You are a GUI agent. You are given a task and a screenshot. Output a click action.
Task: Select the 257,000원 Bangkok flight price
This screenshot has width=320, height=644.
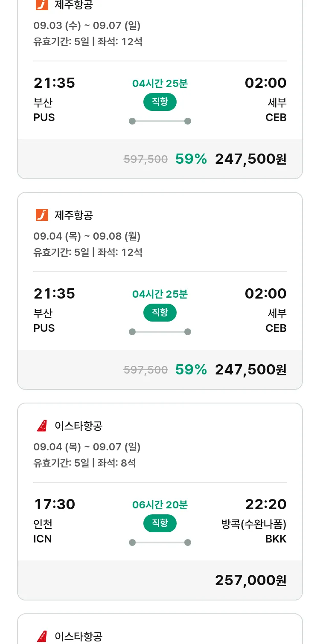point(250,580)
